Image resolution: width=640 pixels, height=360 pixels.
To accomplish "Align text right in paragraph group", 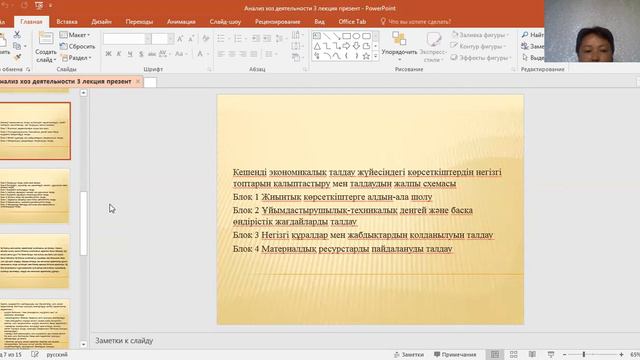I will click(243, 54).
